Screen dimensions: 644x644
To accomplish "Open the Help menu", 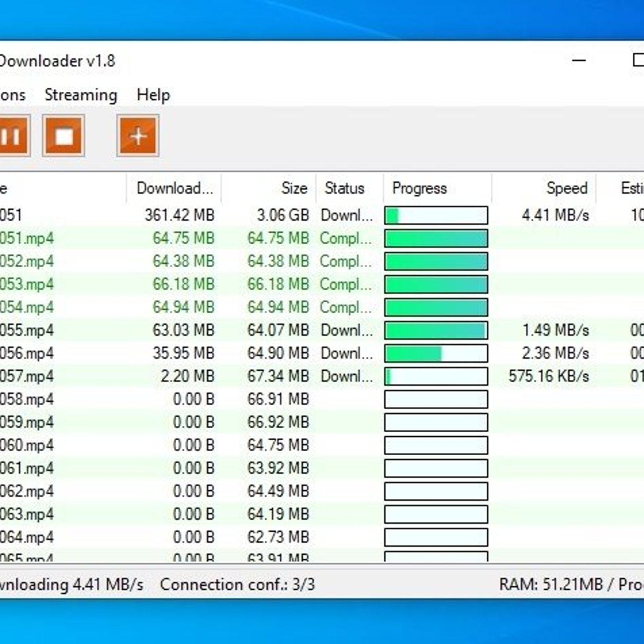I will pyautogui.click(x=153, y=95).
